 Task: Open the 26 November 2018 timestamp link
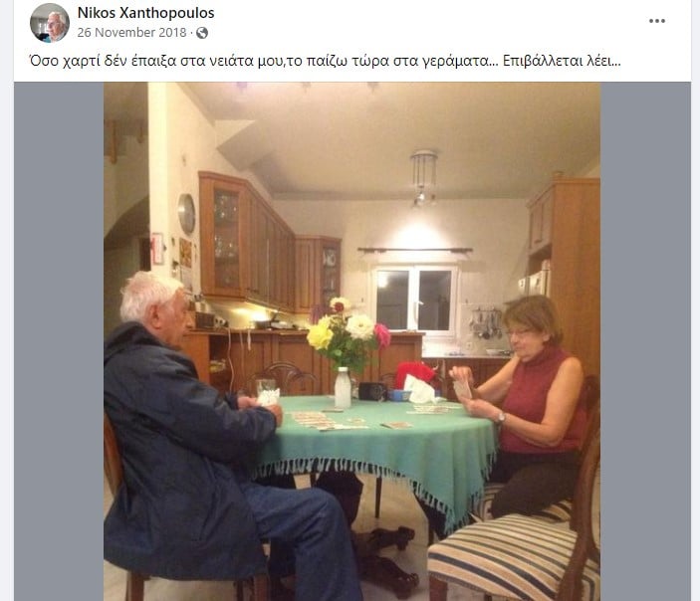131,33
